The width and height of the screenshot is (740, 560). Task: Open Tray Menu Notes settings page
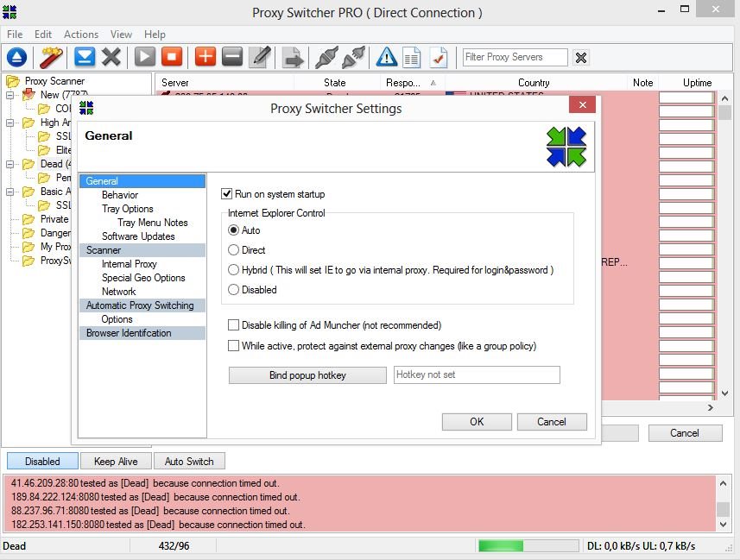pos(153,223)
